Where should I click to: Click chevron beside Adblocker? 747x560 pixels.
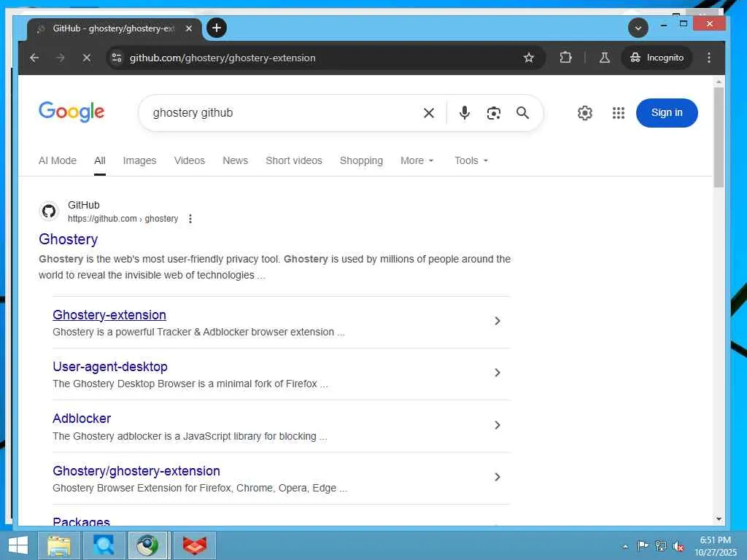[x=497, y=425]
